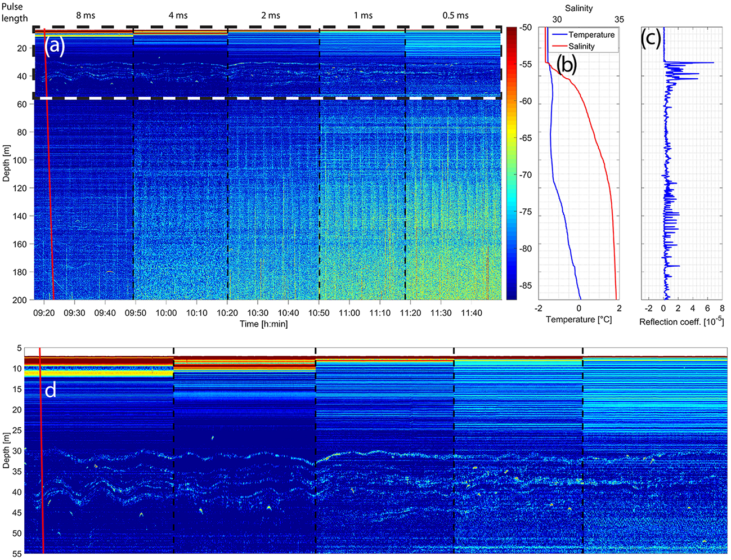Image resolution: width=731 pixels, height=560 pixels.
Task: Click the 11:40 time axis tick
Action: click(471, 313)
